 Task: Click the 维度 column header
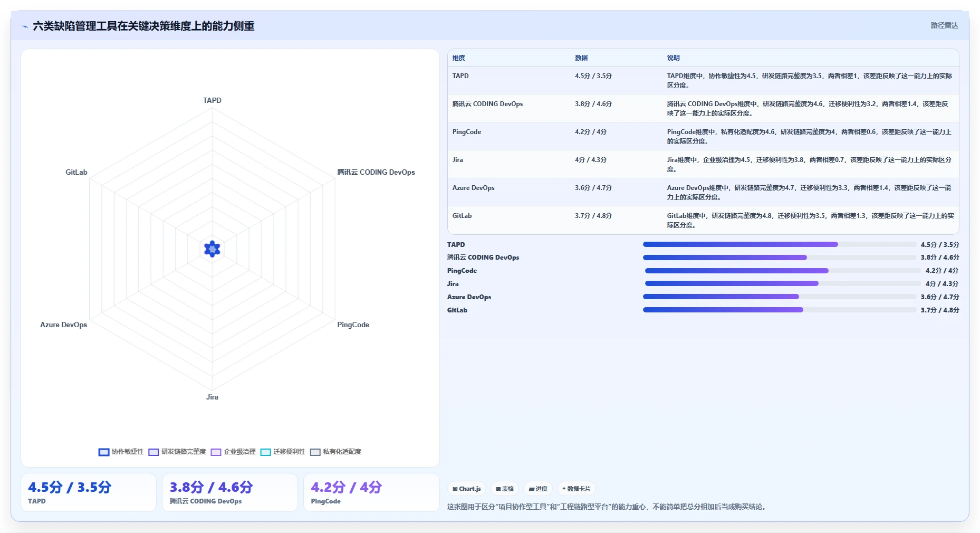459,58
